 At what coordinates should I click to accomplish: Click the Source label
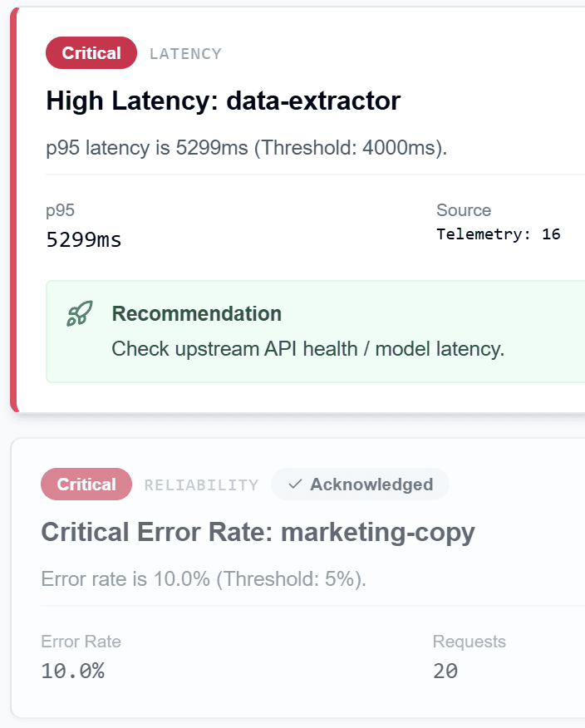(x=464, y=210)
